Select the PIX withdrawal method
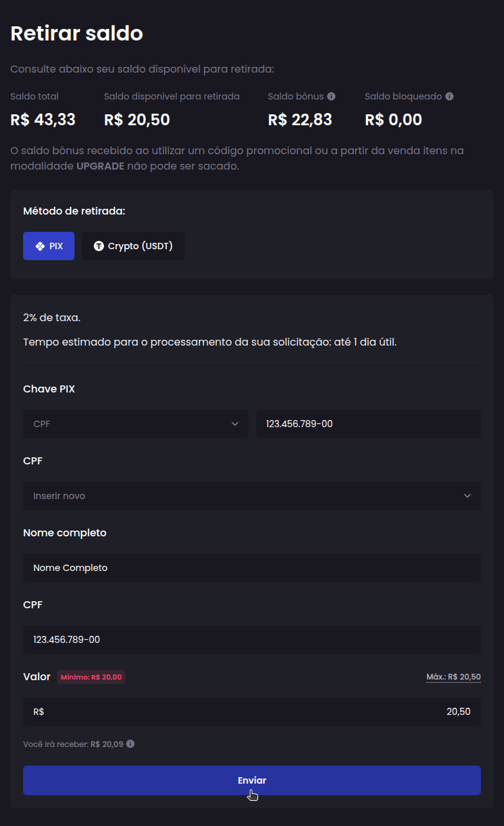 coord(49,246)
